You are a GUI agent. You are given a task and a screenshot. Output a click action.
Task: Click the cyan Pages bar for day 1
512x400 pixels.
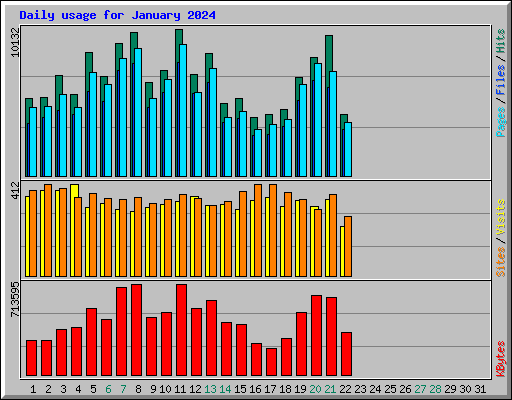33,142
